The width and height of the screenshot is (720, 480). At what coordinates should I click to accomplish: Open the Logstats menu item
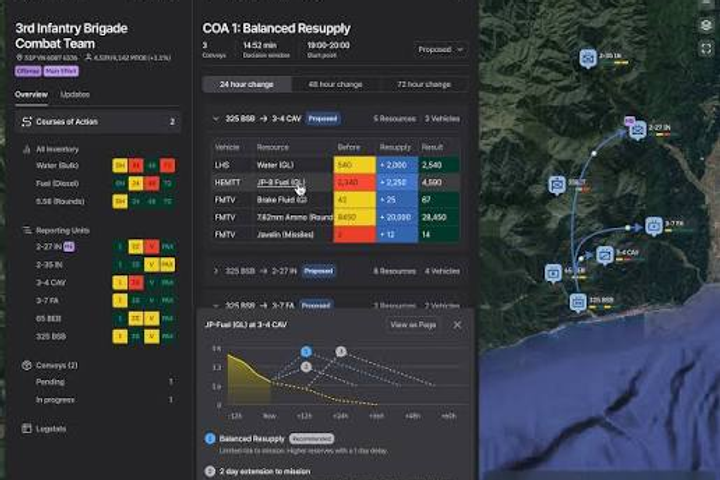click(x=51, y=429)
